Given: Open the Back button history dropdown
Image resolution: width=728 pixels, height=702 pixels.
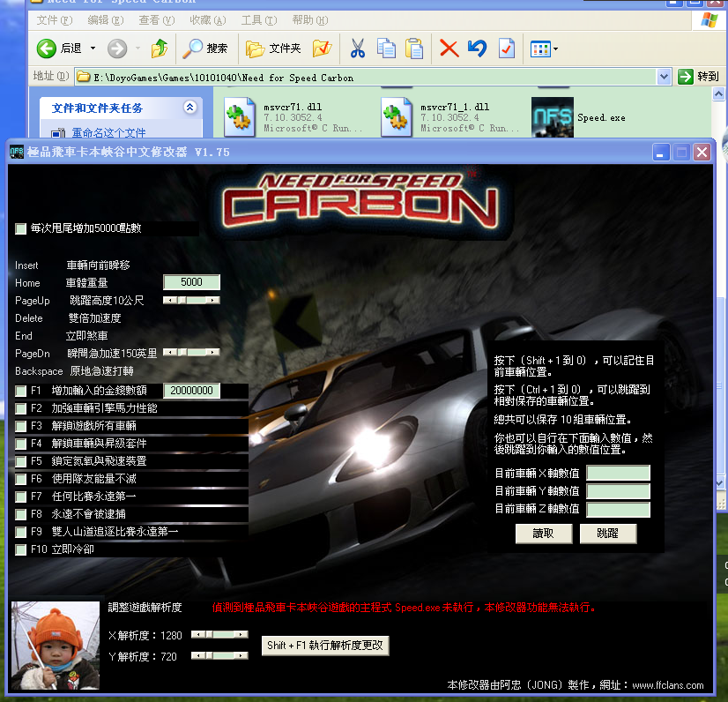Looking at the screenshot, I should pyautogui.click(x=93, y=49).
